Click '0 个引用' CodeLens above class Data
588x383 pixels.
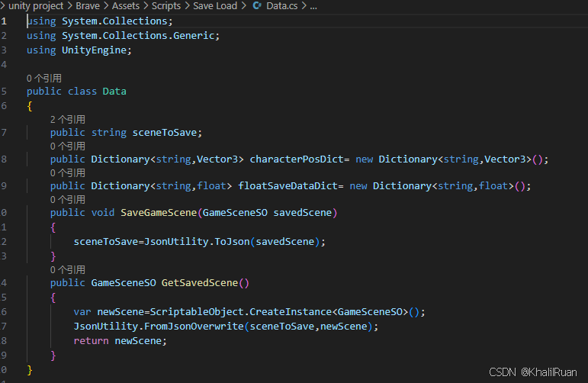click(x=44, y=78)
